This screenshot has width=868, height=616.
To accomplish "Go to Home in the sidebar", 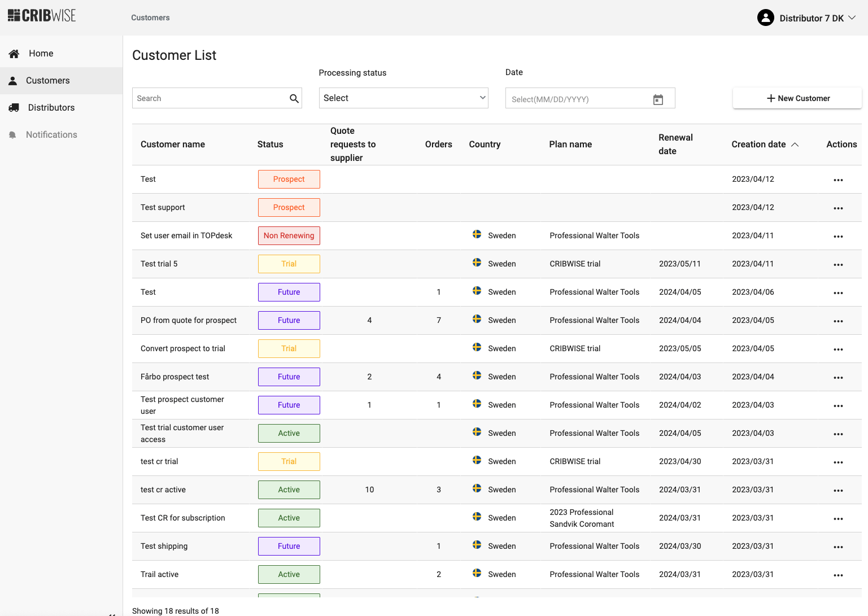I will (41, 54).
